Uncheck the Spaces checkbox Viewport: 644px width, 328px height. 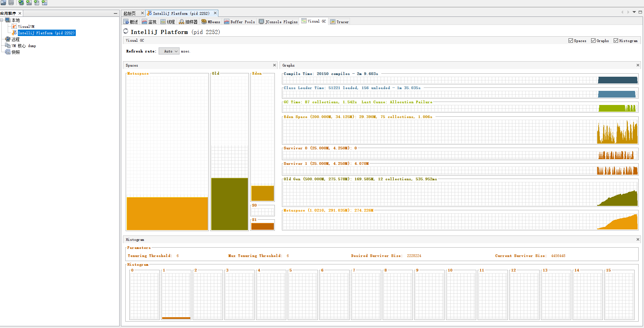coord(571,41)
